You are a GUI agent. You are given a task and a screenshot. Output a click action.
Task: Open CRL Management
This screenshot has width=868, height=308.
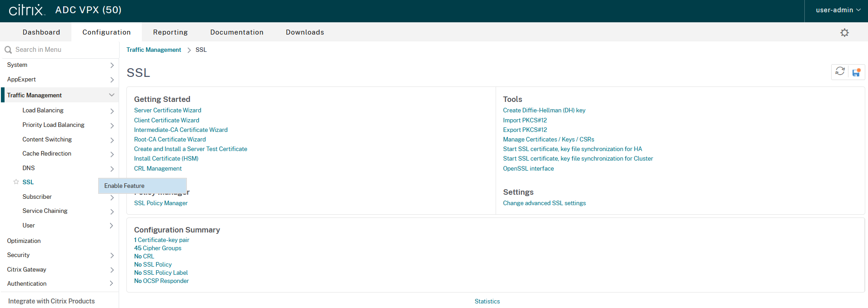[x=158, y=169]
